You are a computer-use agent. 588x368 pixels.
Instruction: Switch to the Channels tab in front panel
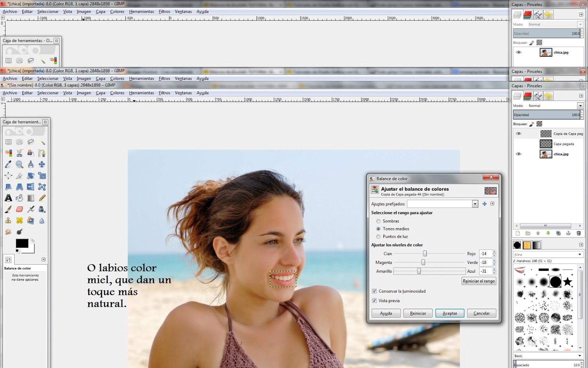click(528, 96)
